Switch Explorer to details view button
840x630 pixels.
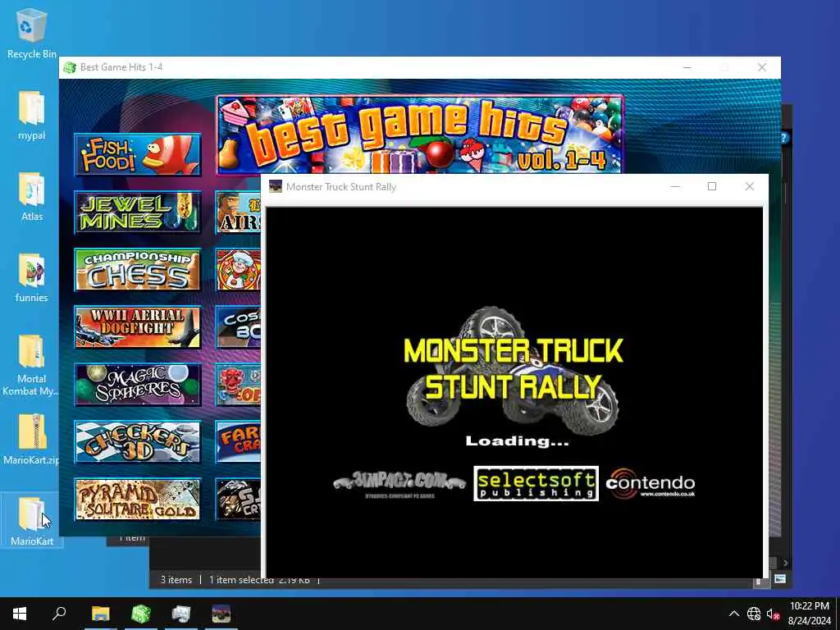(759, 581)
